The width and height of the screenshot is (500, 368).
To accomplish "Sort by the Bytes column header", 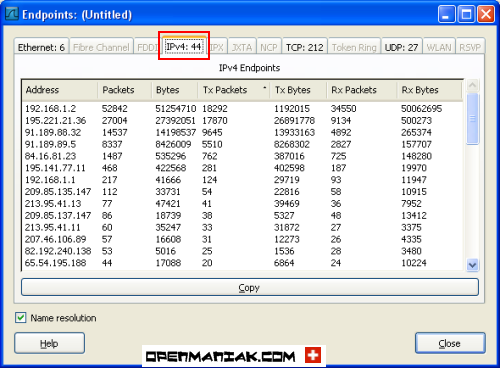I will coord(175,90).
